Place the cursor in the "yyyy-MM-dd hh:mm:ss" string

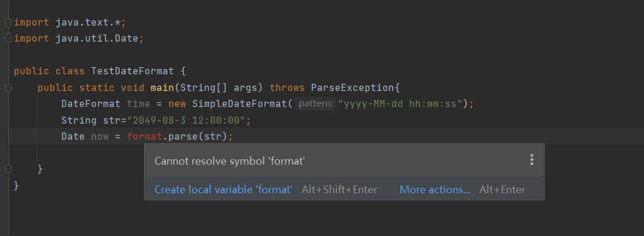coord(400,104)
